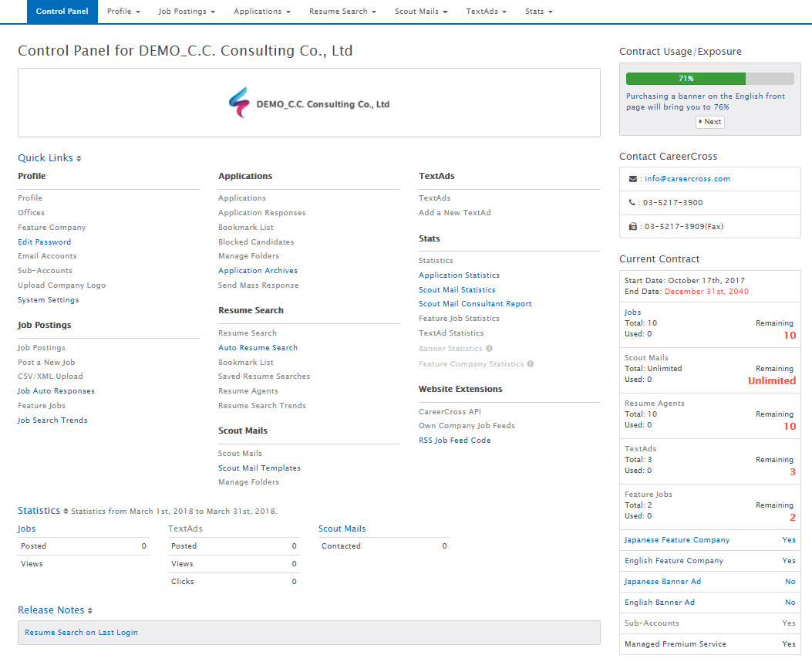The width and height of the screenshot is (812, 662).
Task: View Scout Mail Statistics link
Action: point(457,289)
